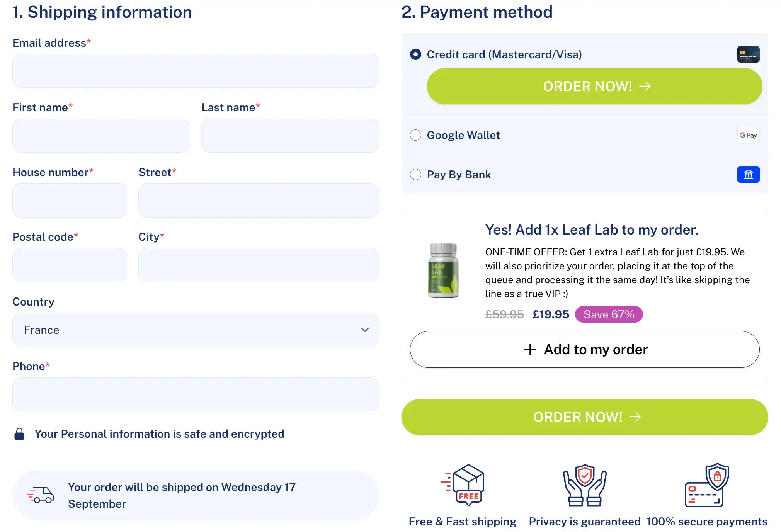Click the blue bank building icon
The width and height of the screenshot is (781, 532).
[748, 175]
